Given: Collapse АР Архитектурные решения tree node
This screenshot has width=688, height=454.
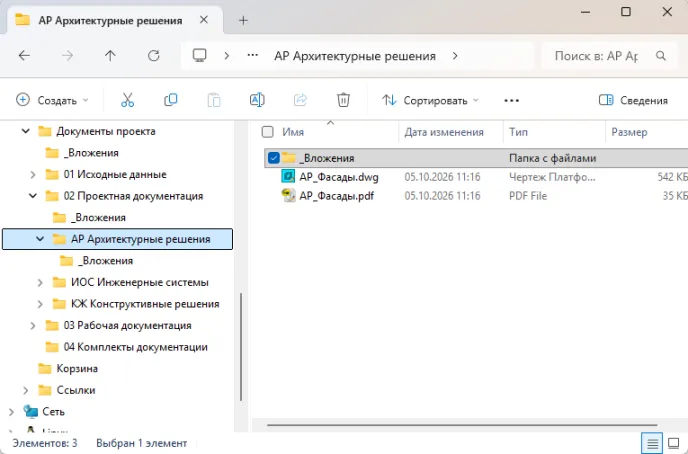Looking at the screenshot, I should tap(40, 239).
